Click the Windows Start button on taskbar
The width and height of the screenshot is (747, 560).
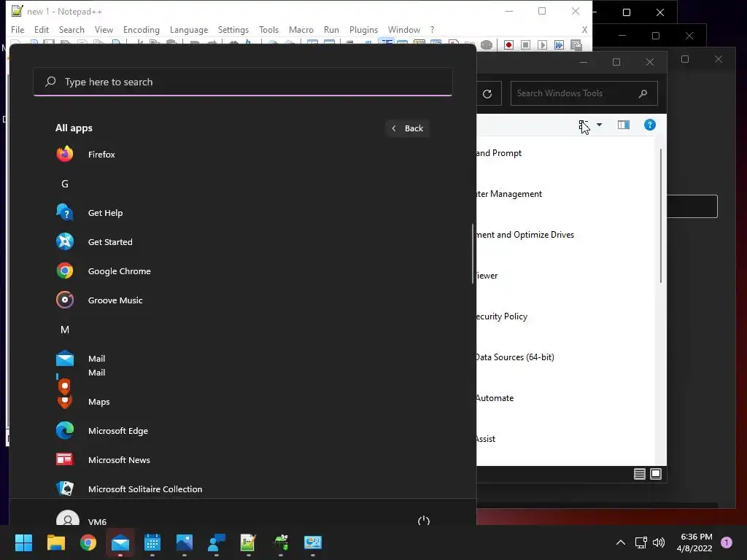tap(24, 542)
